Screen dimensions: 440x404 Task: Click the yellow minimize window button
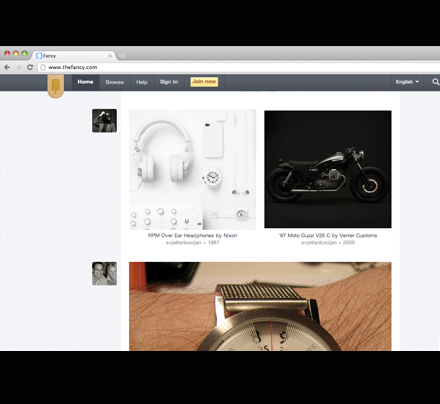(16, 53)
